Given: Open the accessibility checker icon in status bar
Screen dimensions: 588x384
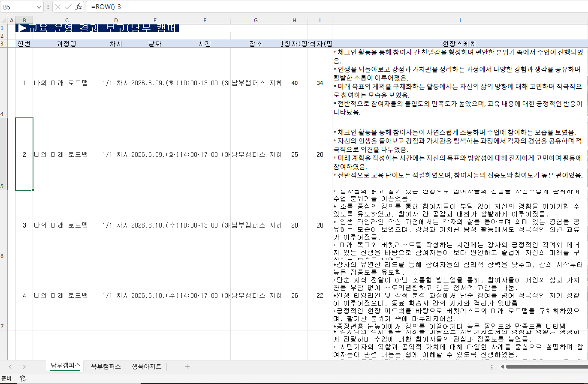Looking at the screenshot, I should tap(23, 378).
